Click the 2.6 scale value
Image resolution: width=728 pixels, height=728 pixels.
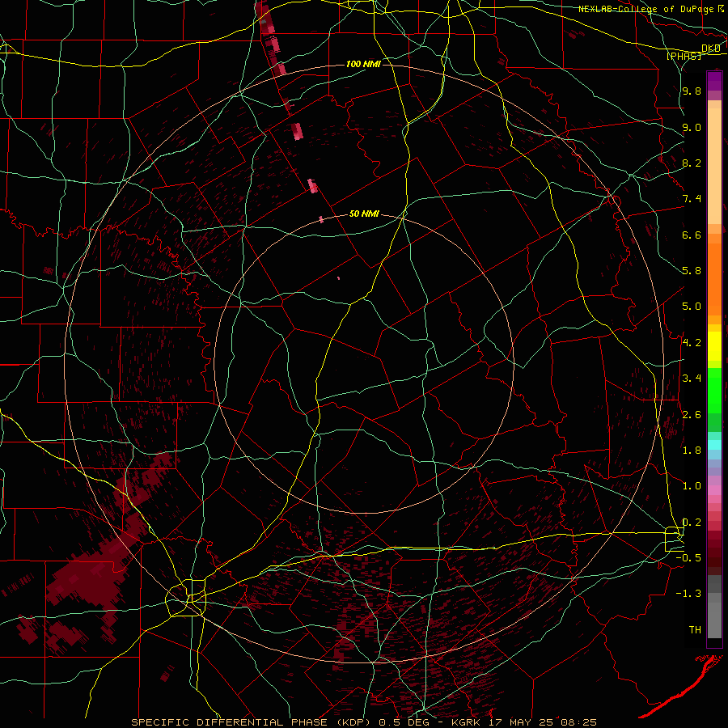click(x=692, y=414)
